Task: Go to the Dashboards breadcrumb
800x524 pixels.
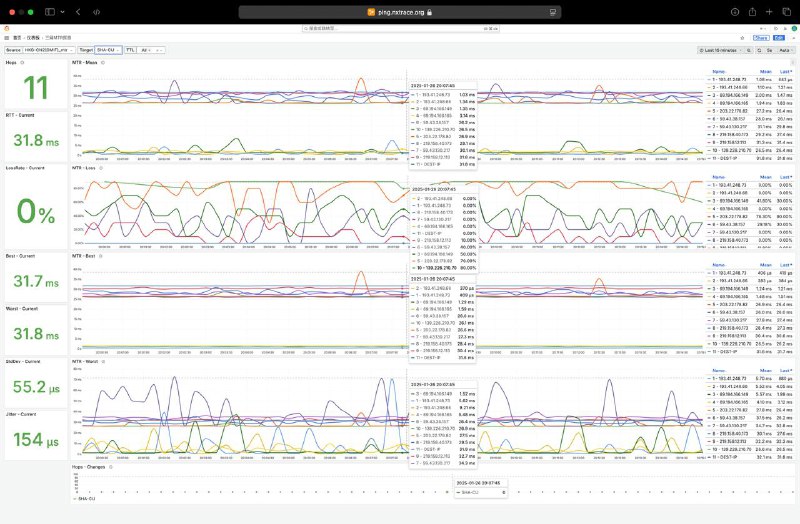Action: click(33, 38)
